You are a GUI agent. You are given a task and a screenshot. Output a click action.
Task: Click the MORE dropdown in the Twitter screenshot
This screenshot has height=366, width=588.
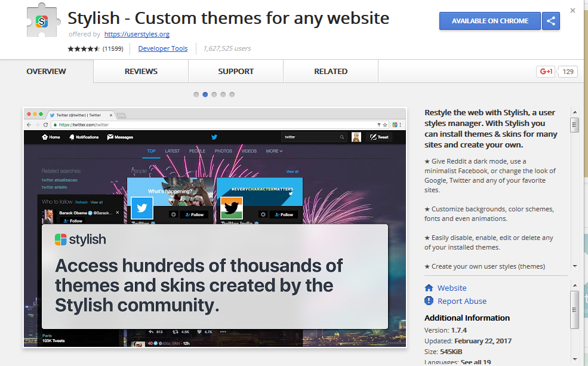[274, 150]
